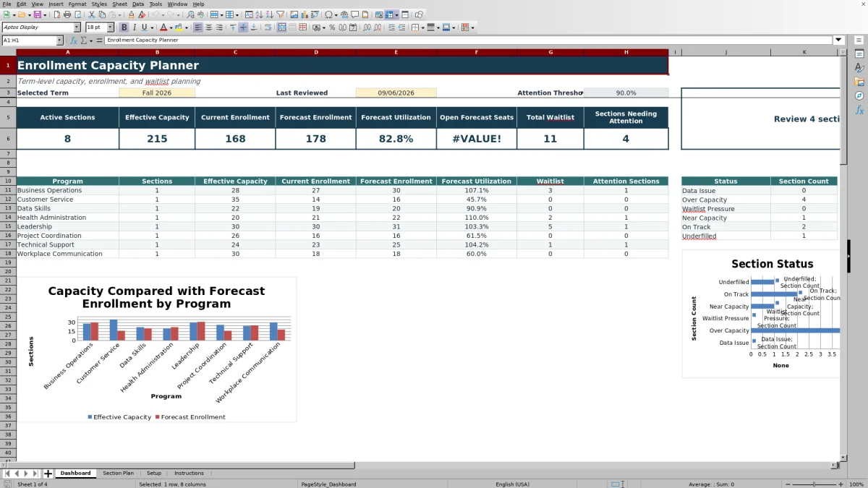Click the Cut scissors icon
This screenshot has width=868, height=488.
click(x=91, y=14)
